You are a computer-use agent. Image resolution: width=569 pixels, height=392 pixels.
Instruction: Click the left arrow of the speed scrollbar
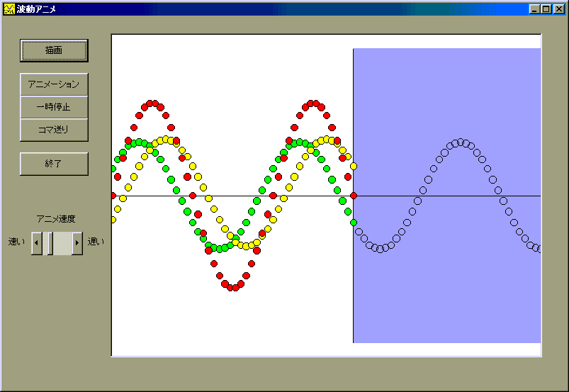pyautogui.click(x=37, y=242)
